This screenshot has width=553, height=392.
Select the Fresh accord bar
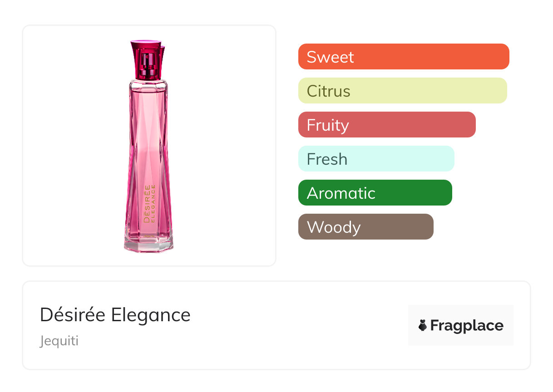point(376,159)
